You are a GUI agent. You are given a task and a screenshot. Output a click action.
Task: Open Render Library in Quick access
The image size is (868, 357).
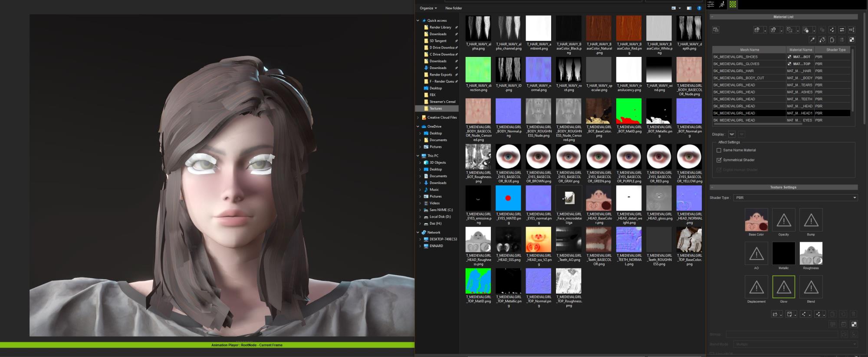point(440,27)
